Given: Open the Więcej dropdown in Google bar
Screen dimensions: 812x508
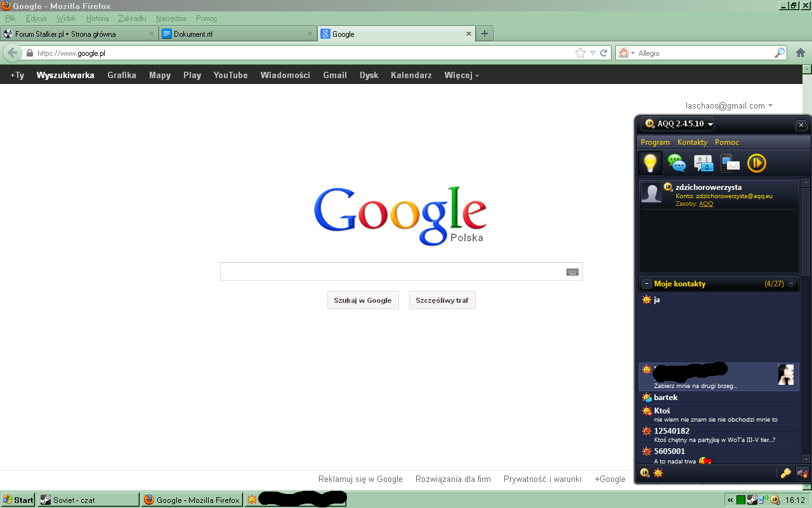Looking at the screenshot, I should pyautogui.click(x=462, y=75).
